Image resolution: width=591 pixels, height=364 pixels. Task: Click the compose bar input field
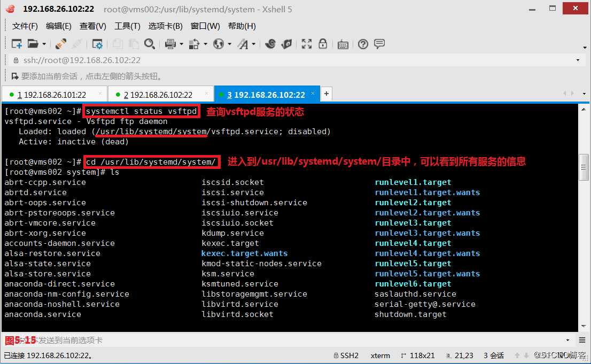[x=283, y=340]
